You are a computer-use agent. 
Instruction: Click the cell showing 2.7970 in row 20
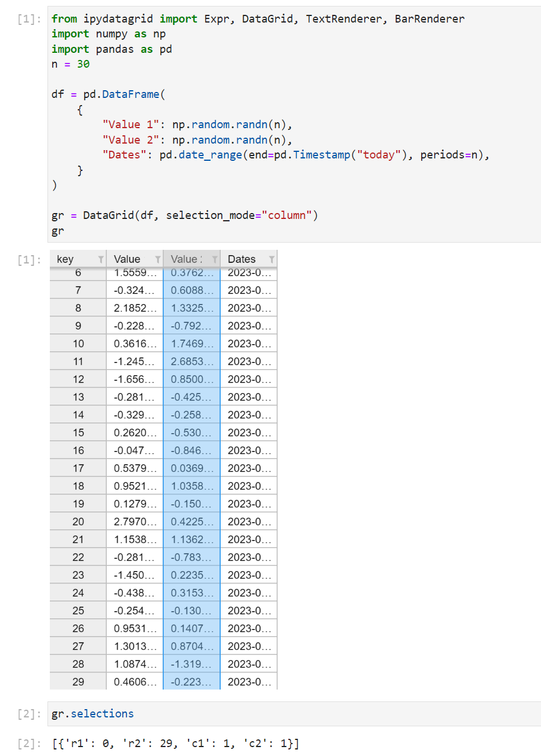132,521
